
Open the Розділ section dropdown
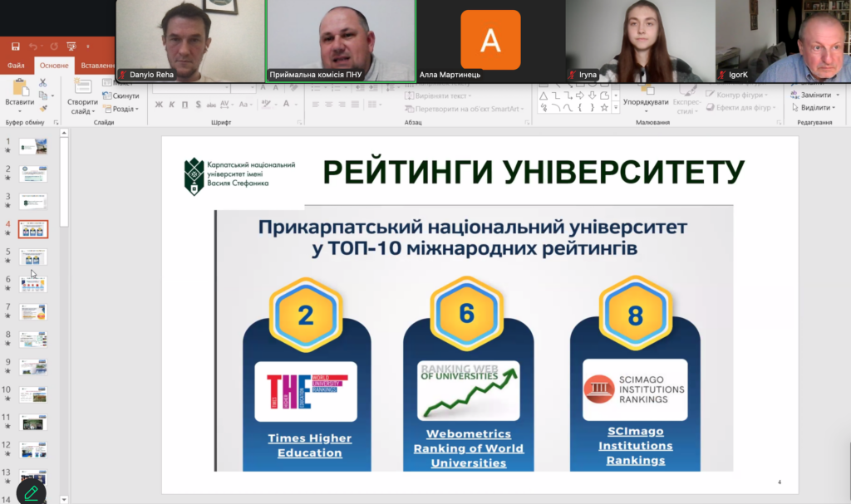point(121,109)
